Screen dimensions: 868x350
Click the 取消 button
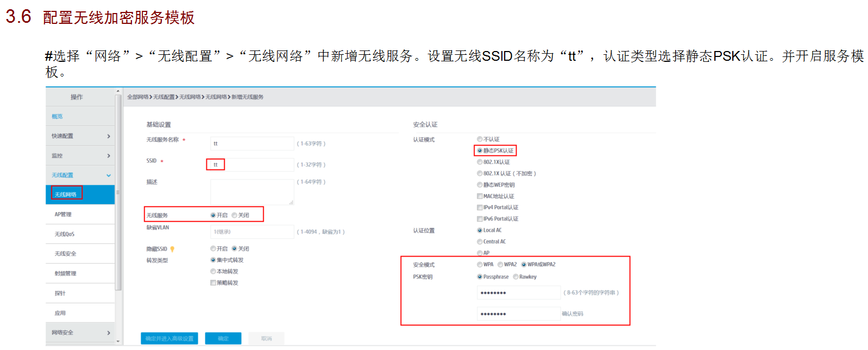coord(266,339)
